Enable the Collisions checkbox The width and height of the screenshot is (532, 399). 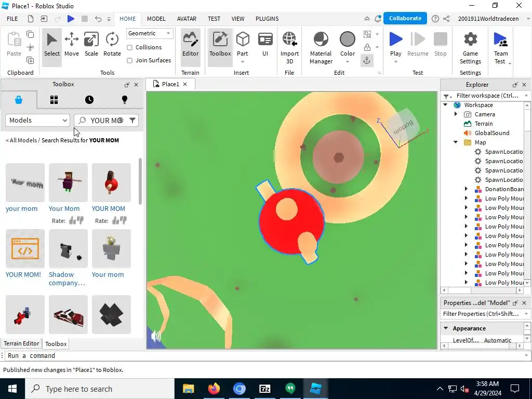coord(129,47)
